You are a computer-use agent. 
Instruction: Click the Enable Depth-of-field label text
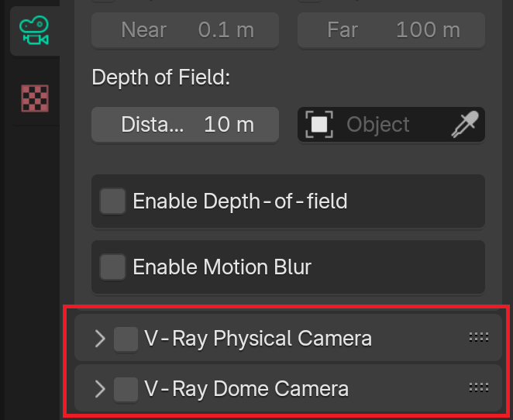[239, 201]
